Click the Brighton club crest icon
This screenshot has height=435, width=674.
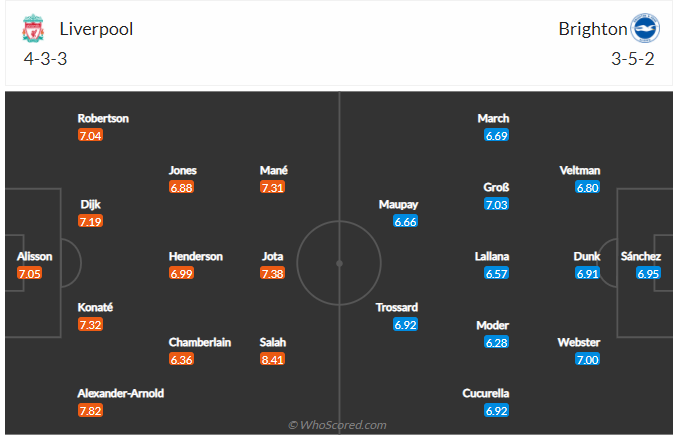(x=644, y=29)
